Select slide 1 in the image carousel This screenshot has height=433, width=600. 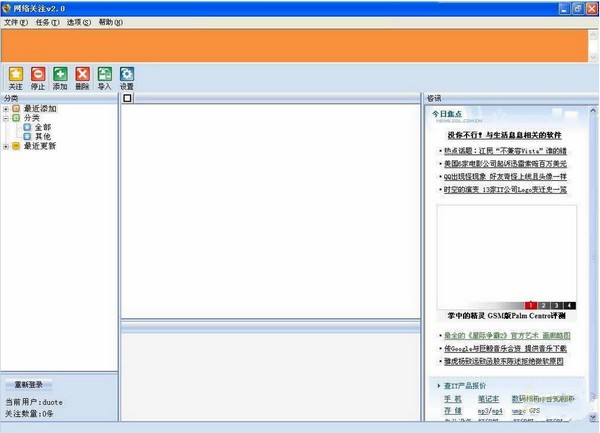pyautogui.click(x=531, y=305)
